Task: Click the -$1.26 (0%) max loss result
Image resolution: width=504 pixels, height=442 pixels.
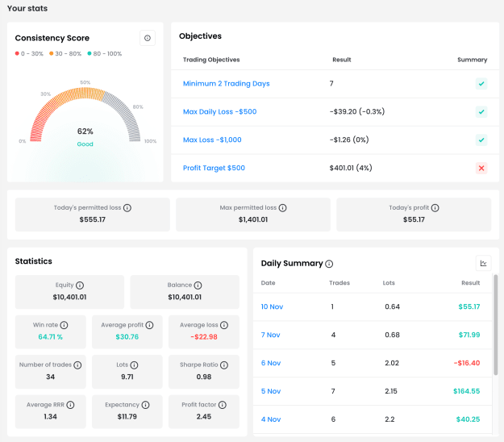Action: pyautogui.click(x=349, y=140)
